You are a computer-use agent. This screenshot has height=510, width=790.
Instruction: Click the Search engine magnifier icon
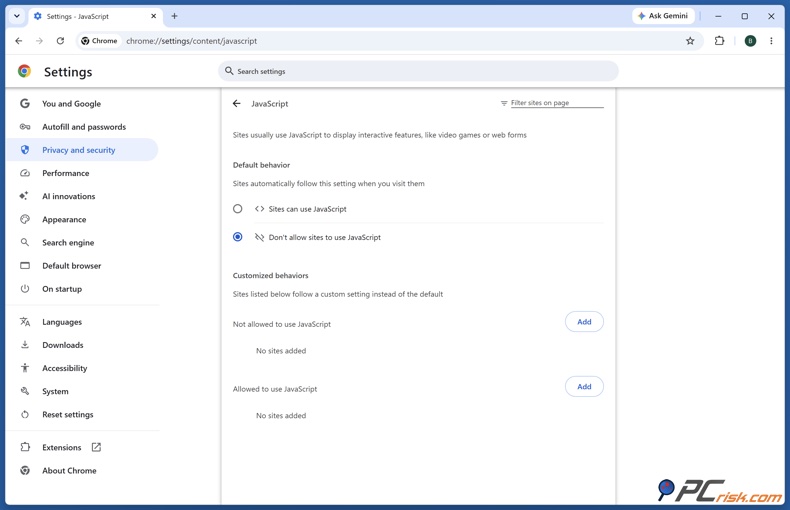click(x=25, y=242)
